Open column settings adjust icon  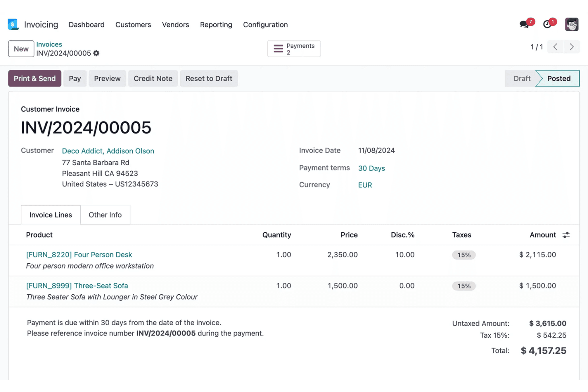coord(566,235)
